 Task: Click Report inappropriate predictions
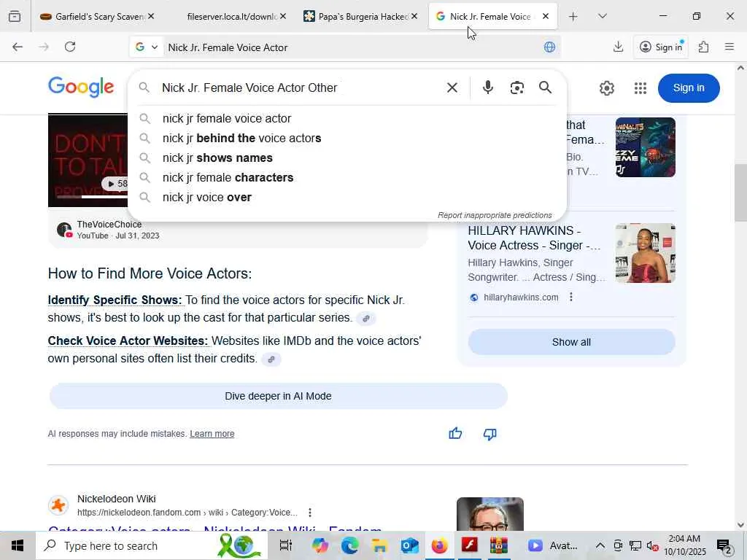coord(495,215)
